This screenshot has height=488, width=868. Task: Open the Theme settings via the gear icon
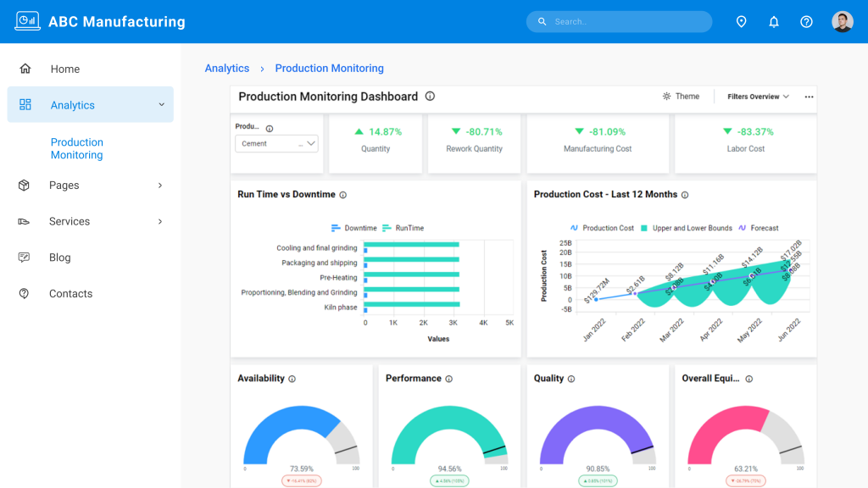[x=666, y=96]
